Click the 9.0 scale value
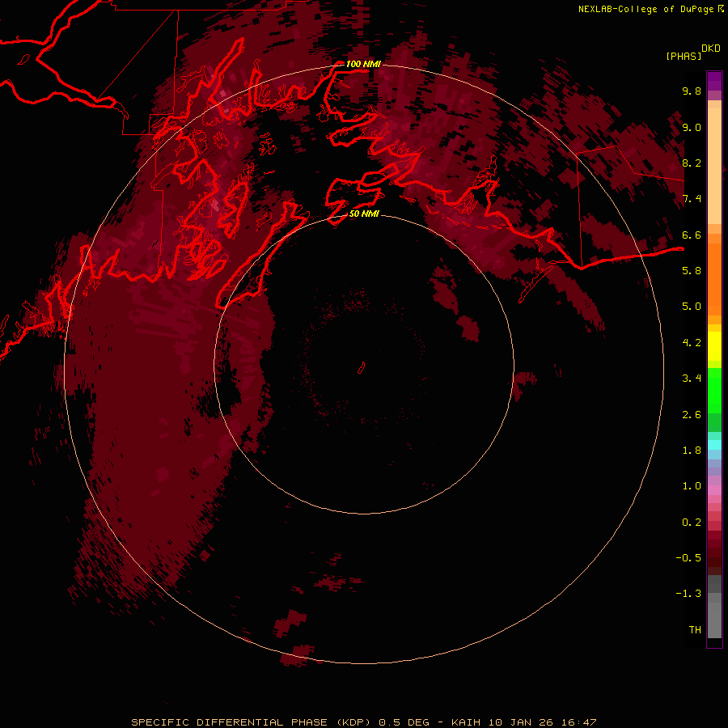The image size is (728, 728). coord(692,128)
